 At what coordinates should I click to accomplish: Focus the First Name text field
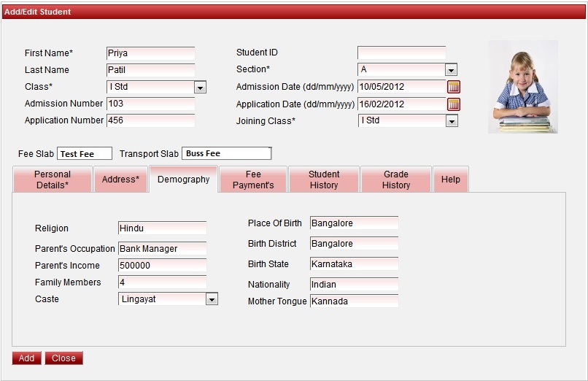pos(150,53)
